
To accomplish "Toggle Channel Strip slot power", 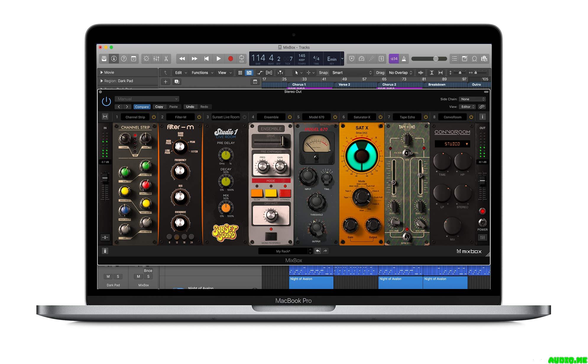I will point(154,117).
